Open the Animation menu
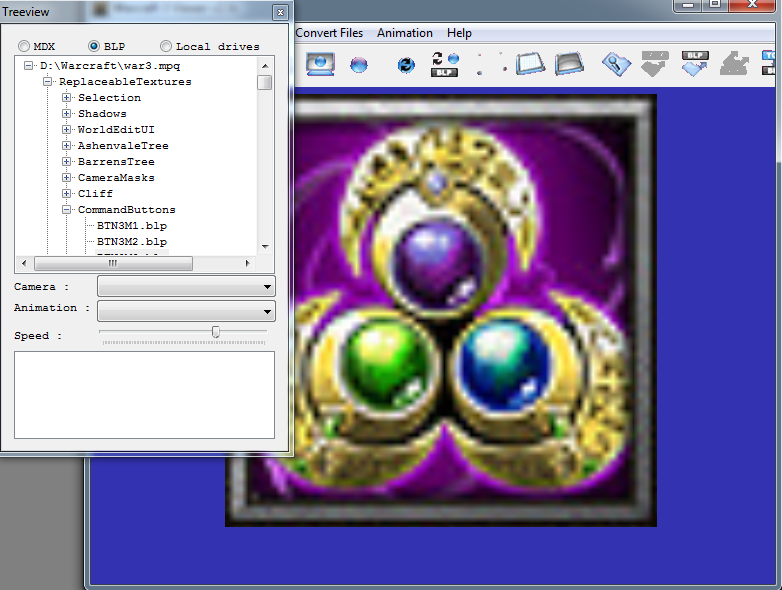Screen dimensions: 782x590 (405, 33)
